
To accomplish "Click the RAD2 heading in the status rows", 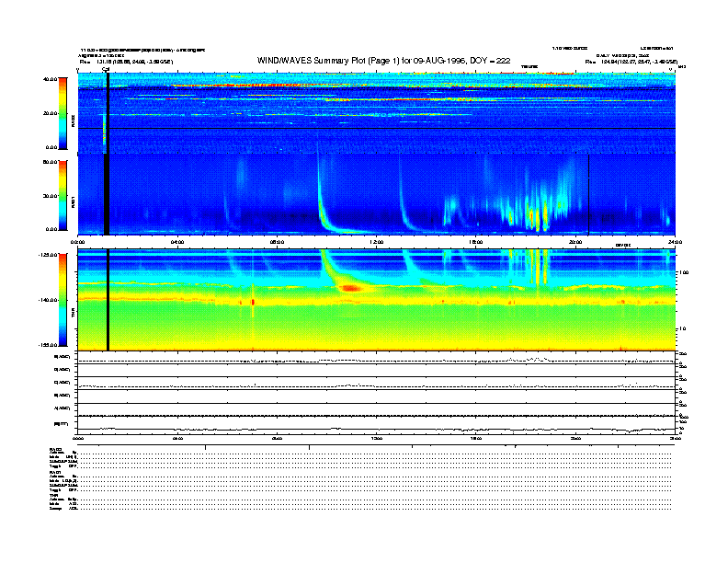I will 55,449.
